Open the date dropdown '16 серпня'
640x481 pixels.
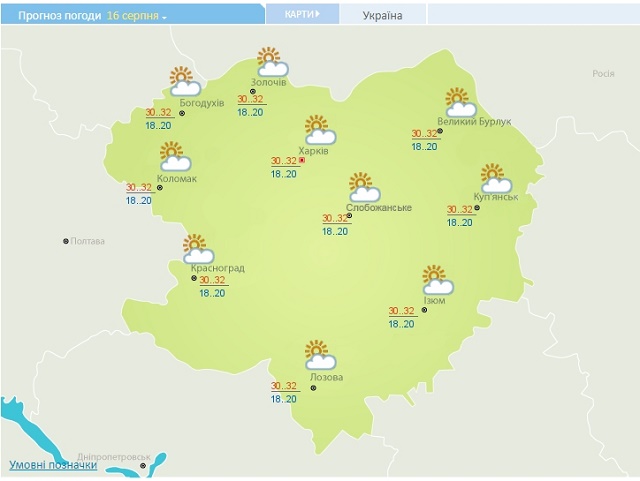click(x=137, y=16)
